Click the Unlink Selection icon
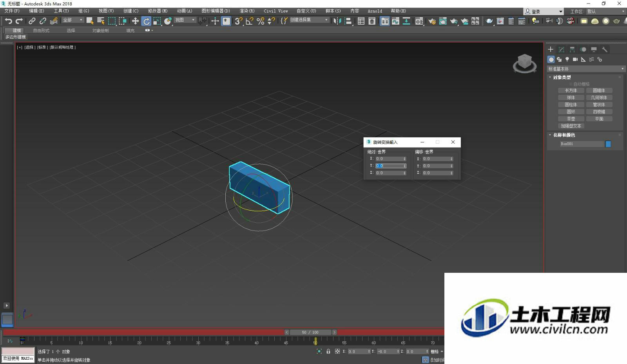627x364 pixels. point(43,21)
